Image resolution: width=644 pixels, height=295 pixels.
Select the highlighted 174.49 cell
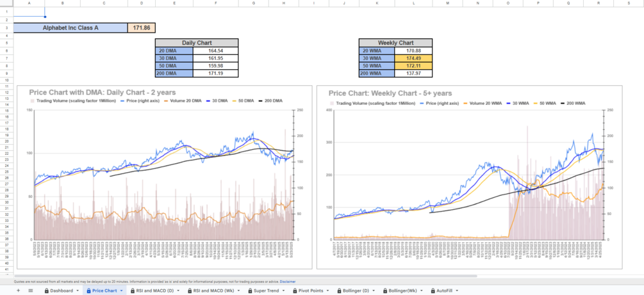pos(413,58)
